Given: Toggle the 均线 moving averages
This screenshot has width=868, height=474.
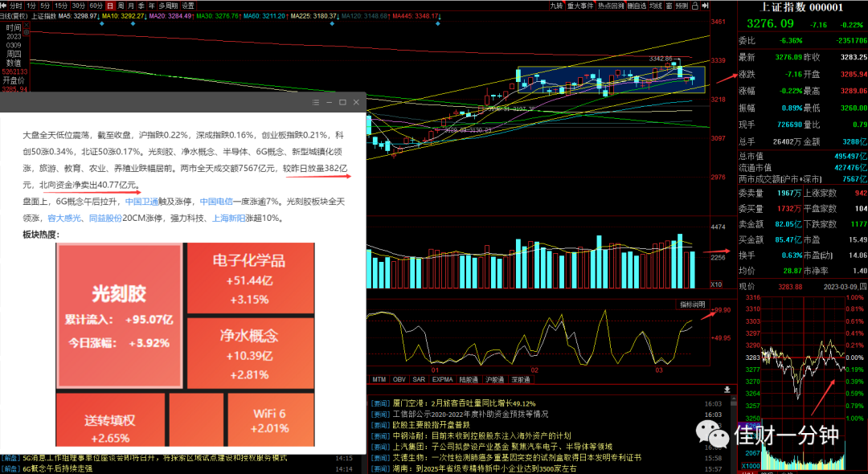Looking at the screenshot, I should pos(656,6).
